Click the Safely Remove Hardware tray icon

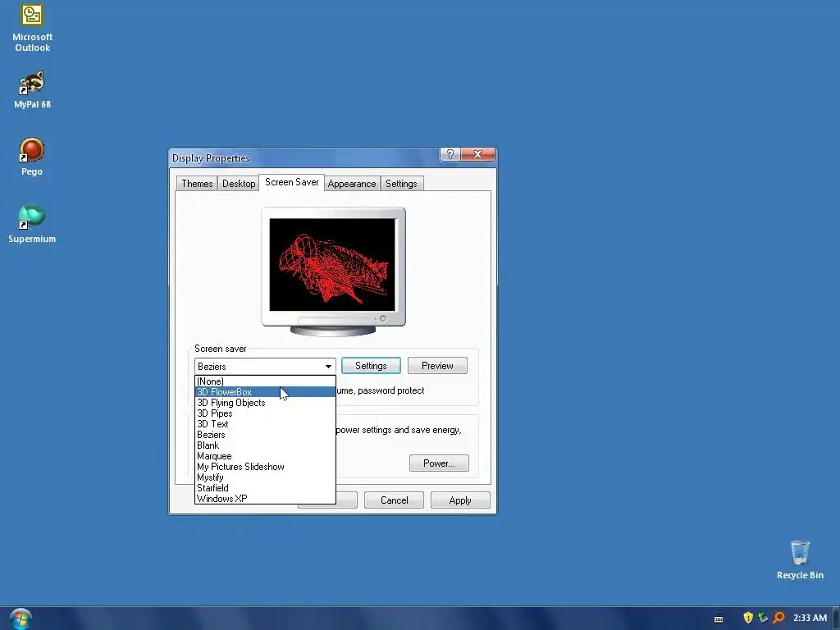pos(763,618)
